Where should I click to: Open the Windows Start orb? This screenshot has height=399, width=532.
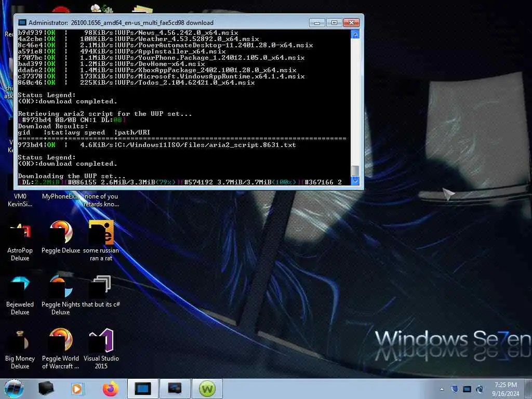coord(14,389)
